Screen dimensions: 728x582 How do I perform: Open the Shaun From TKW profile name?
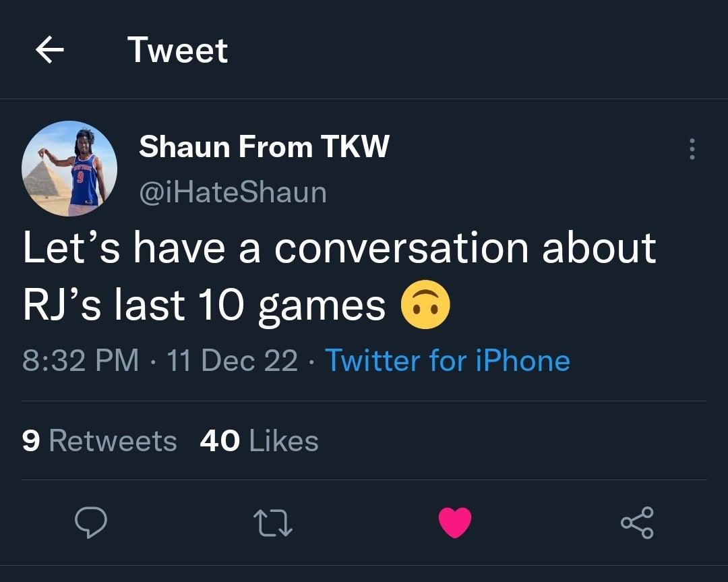tap(264, 146)
